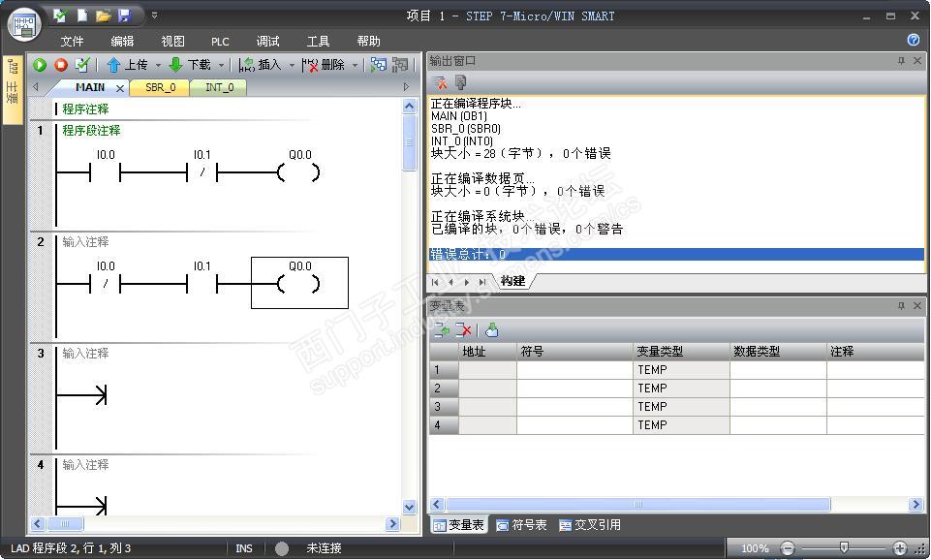Click the zoom slider handle
931x560 pixels.
(x=844, y=547)
